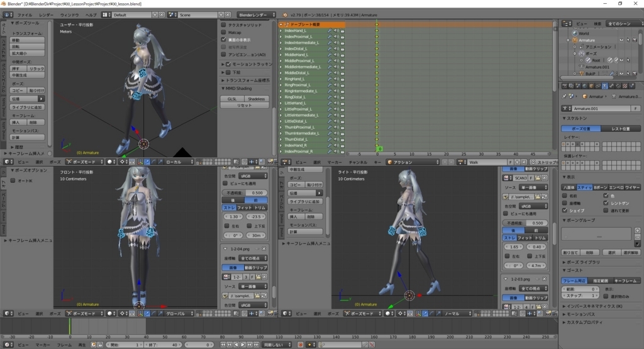Jump to the timeline start frame
644x349 pixels.
tap(223, 345)
